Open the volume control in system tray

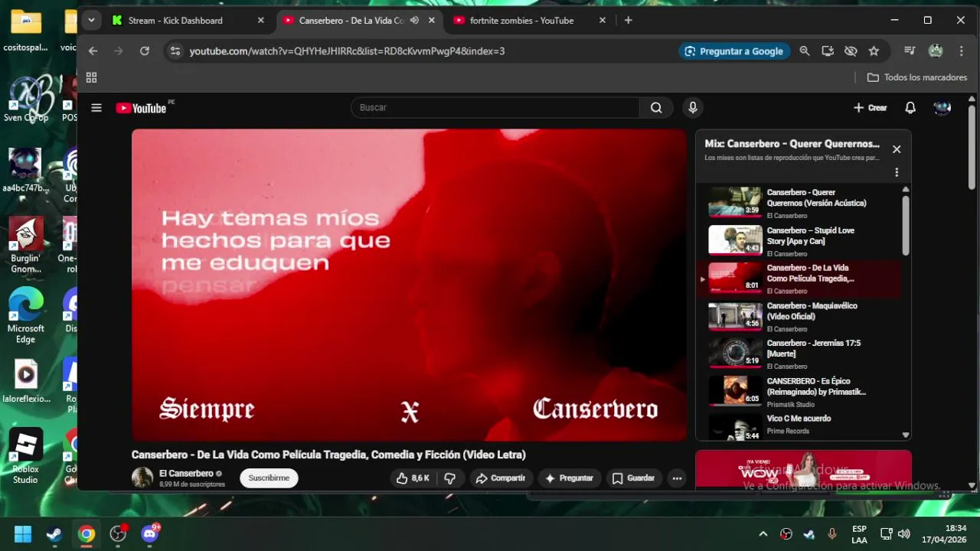pos(904,533)
